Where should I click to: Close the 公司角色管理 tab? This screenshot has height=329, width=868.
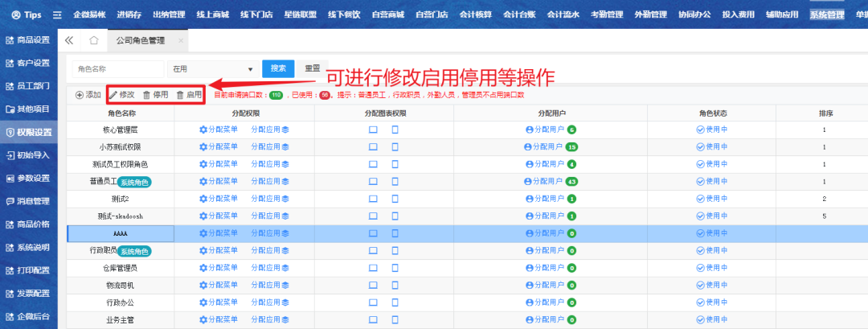(x=181, y=40)
